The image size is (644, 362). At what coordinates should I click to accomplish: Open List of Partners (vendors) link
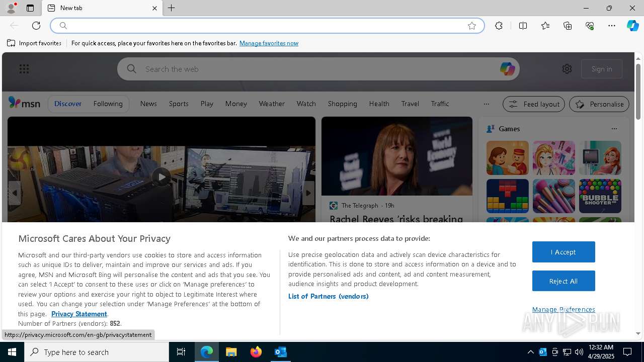(x=328, y=296)
